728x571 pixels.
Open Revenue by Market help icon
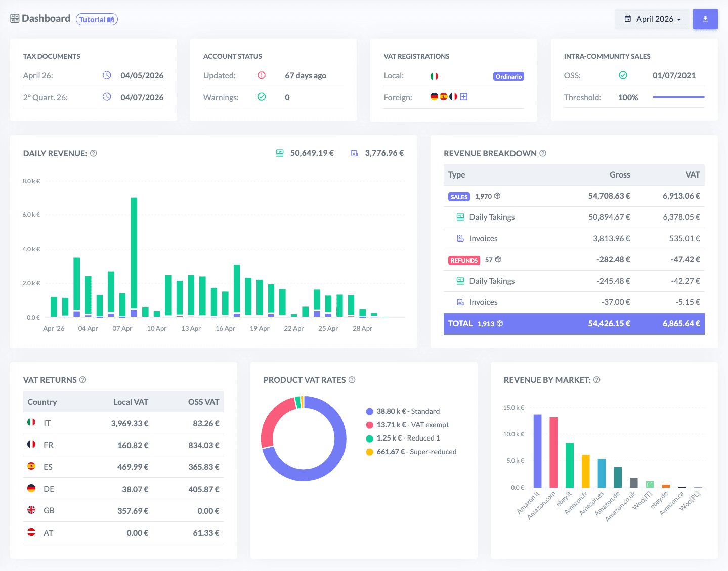[x=597, y=380]
